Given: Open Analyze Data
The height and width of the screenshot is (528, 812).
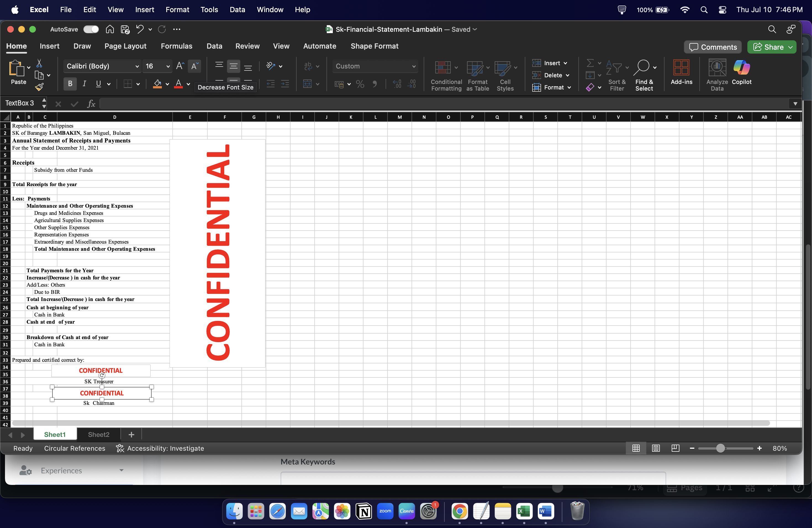Looking at the screenshot, I should 717,75.
